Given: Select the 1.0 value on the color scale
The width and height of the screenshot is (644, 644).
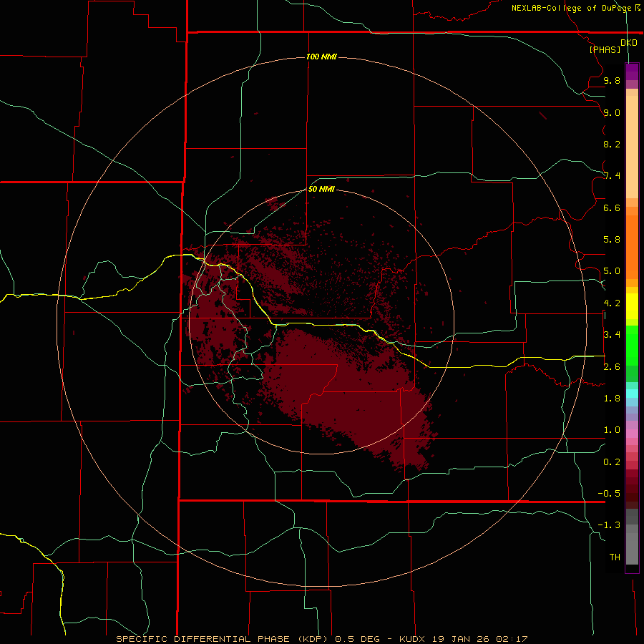Looking at the screenshot, I should coord(612,430).
